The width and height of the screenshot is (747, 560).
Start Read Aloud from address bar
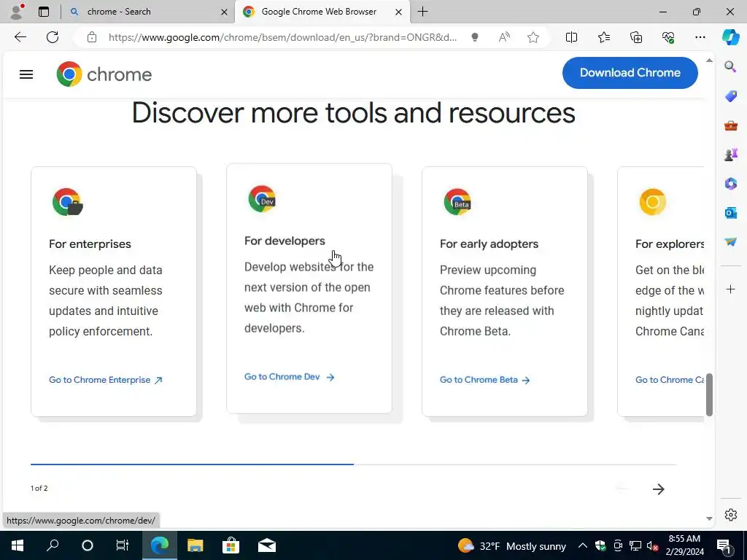[x=504, y=37]
